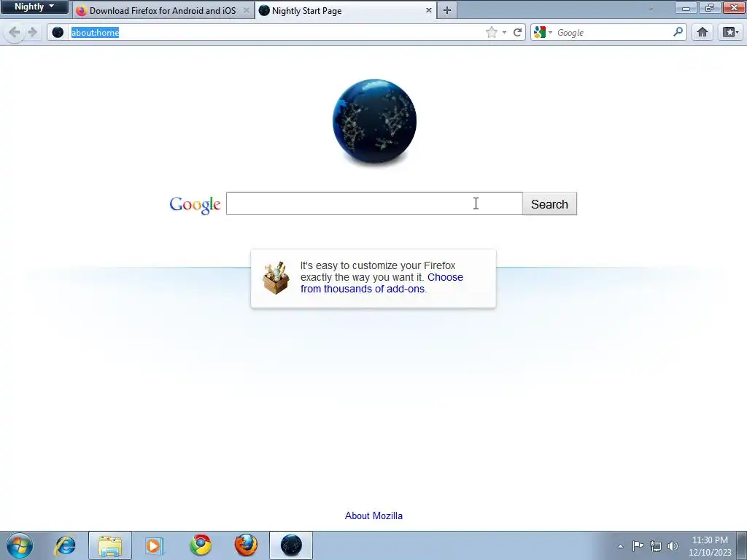Switch to the Nightly Start Page tab
Image resolution: width=747 pixels, height=560 pixels.
pos(347,10)
